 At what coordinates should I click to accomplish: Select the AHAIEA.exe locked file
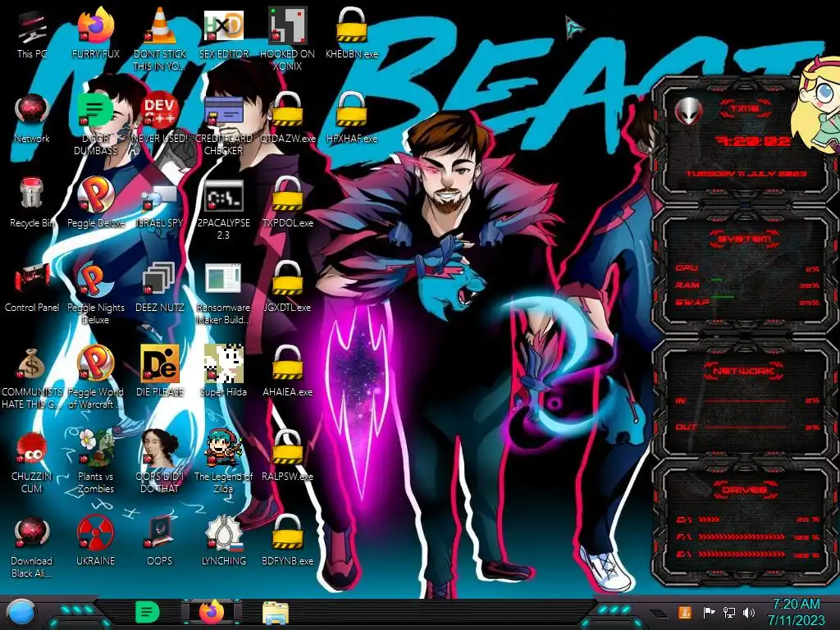pos(288,372)
